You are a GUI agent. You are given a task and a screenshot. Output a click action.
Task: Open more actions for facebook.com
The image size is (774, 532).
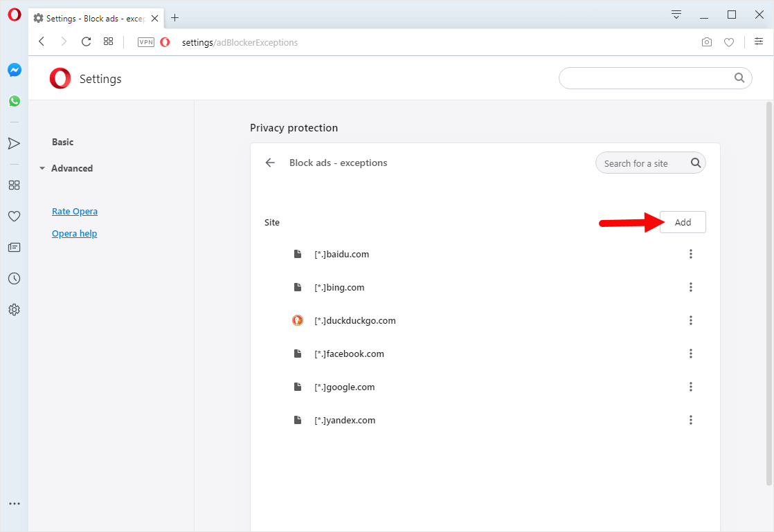(691, 354)
